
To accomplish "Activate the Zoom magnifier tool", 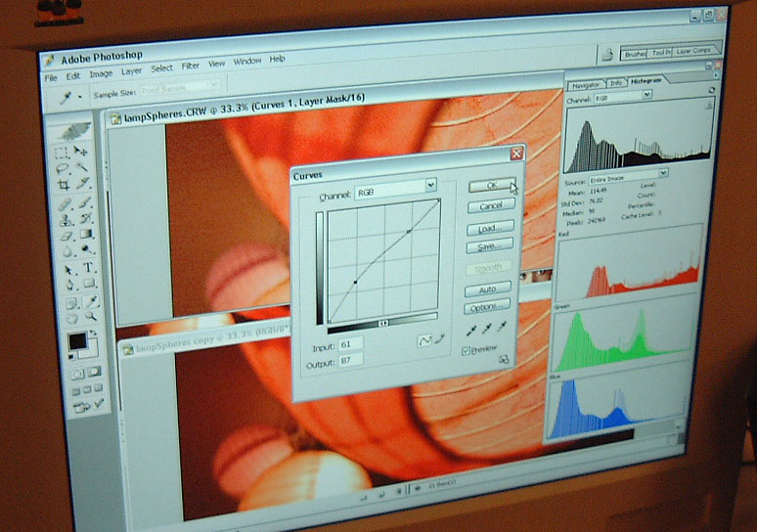I will pos(90,316).
